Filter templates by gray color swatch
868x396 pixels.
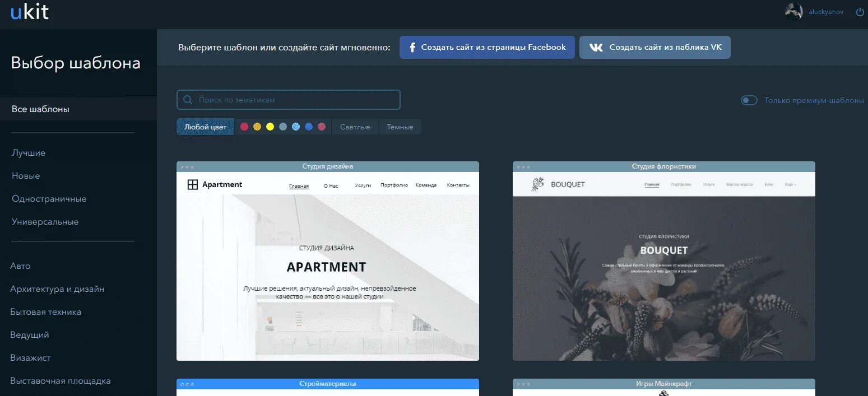283,127
